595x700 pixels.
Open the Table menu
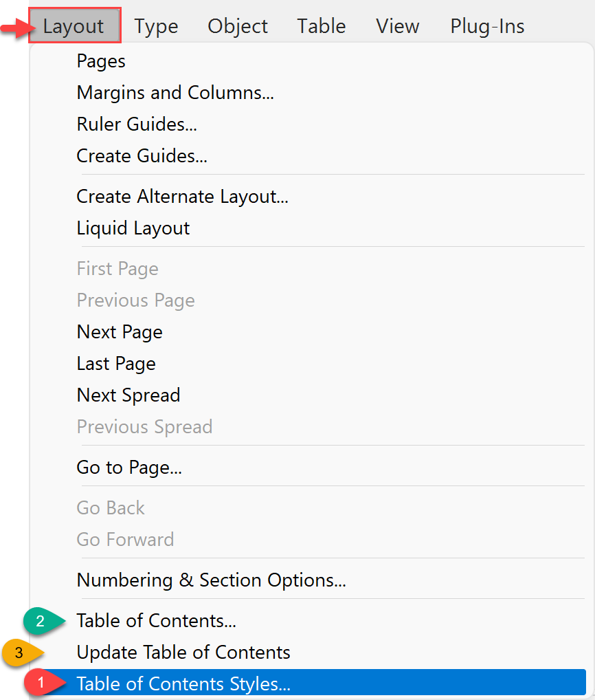pyautogui.click(x=322, y=27)
